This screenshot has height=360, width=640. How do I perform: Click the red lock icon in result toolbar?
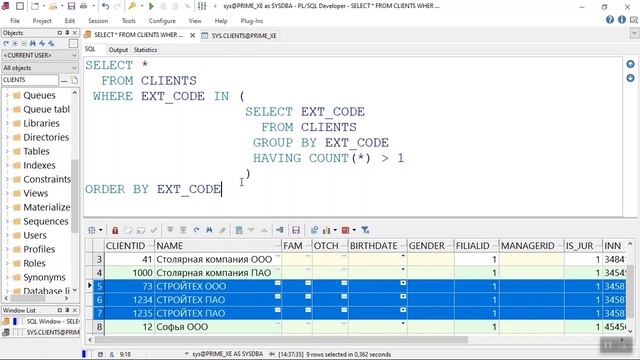(x=115, y=230)
